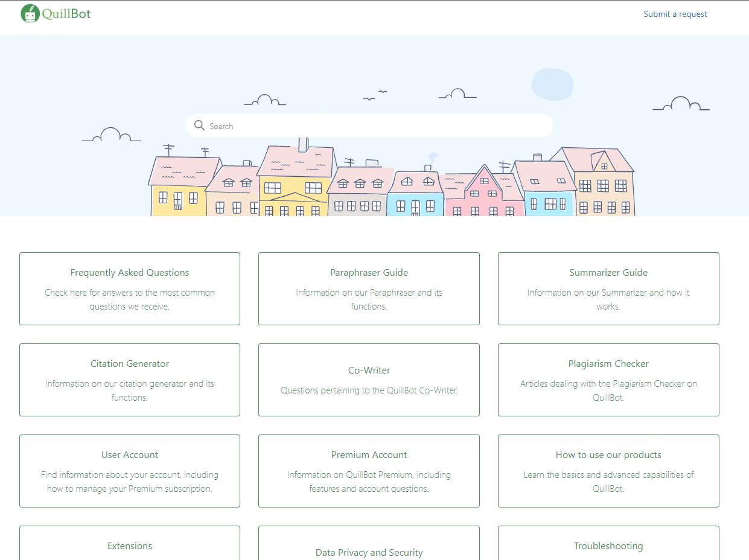Image resolution: width=749 pixels, height=560 pixels.
Task: Select the Summarizer Guide card
Action: tap(608, 288)
